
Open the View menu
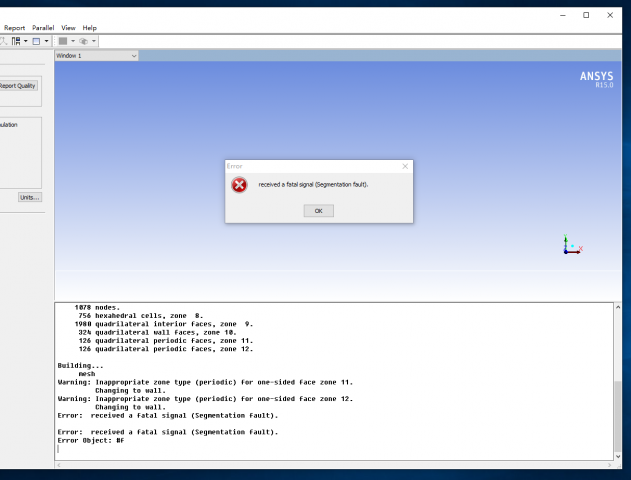tap(68, 27)
